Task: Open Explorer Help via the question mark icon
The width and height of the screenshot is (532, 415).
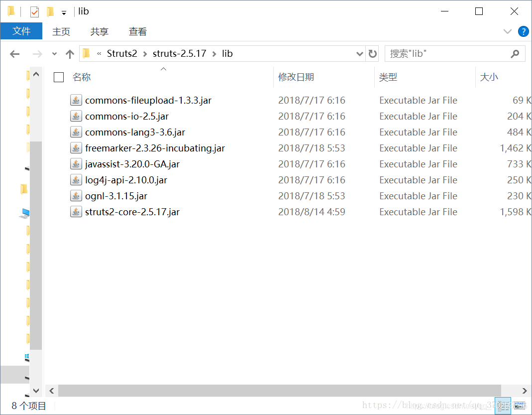Action: [x=523, y=31]
